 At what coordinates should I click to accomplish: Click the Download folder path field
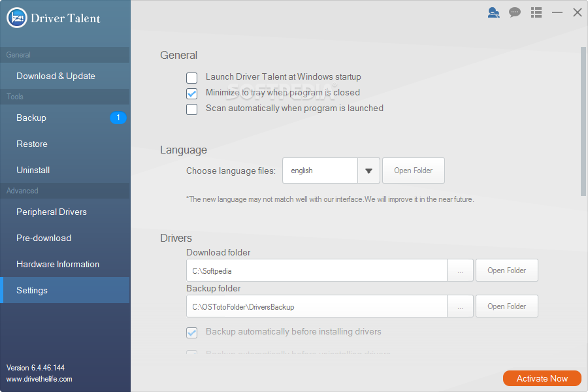(x=316, y=270)
